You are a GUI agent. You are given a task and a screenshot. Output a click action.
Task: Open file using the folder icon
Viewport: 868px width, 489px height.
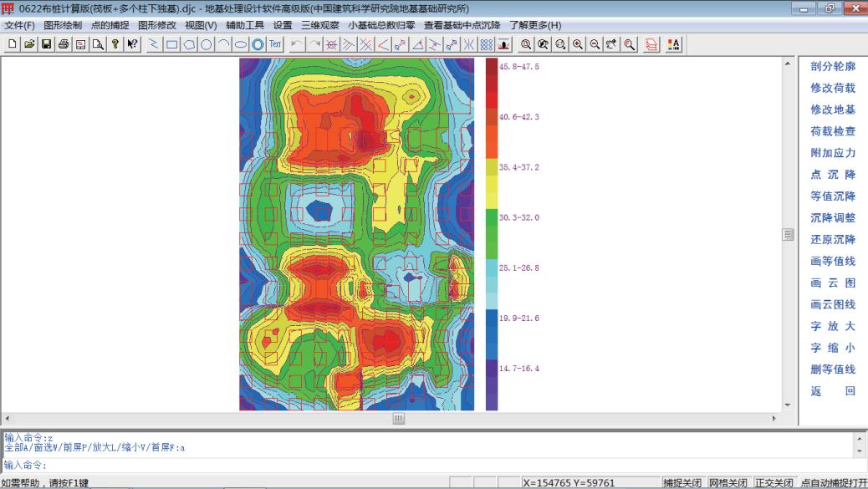29,44
